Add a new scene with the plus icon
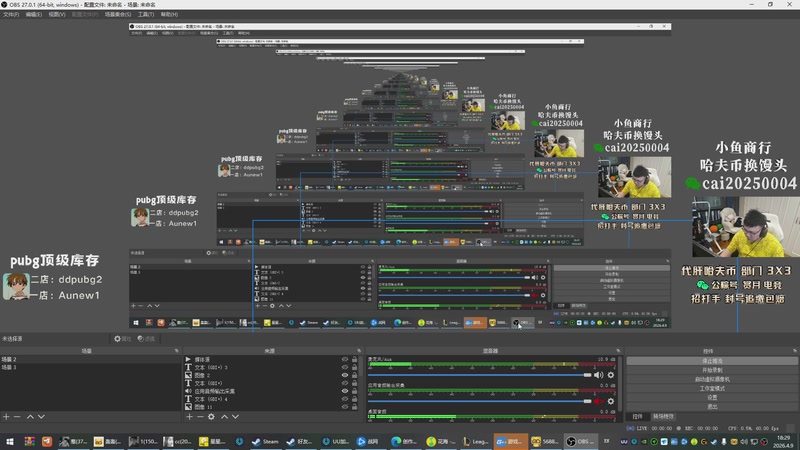 pos(6,417)
